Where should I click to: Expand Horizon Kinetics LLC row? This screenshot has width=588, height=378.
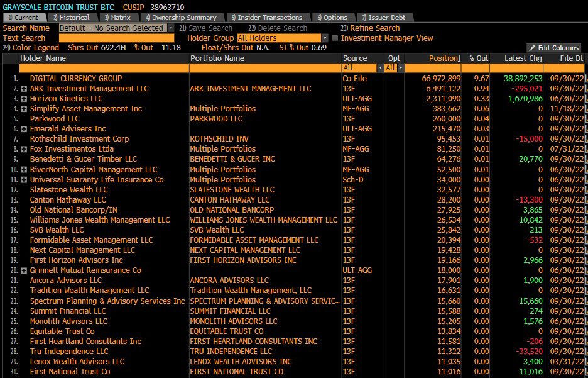(x=24, y=99)
